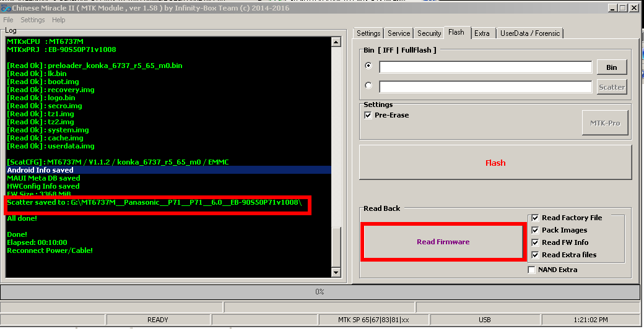This screenshot has height=329, width=644.
Task: Click the 'MAUI Meta DB saved' log line
Action: [x=43, y=178]
